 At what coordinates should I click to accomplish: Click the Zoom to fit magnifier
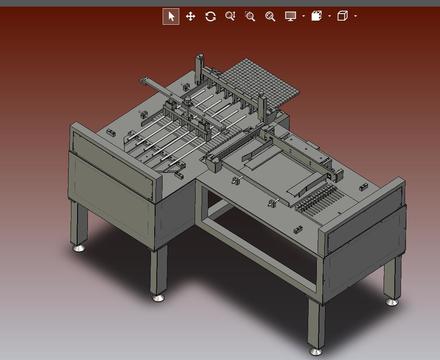pyautogui.click(x=270, y=16)
